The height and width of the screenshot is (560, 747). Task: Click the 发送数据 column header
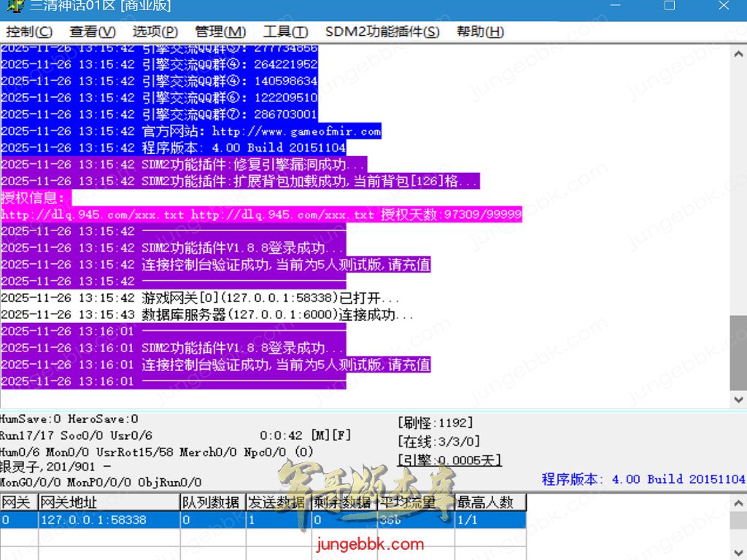click(x=278, y=502)
